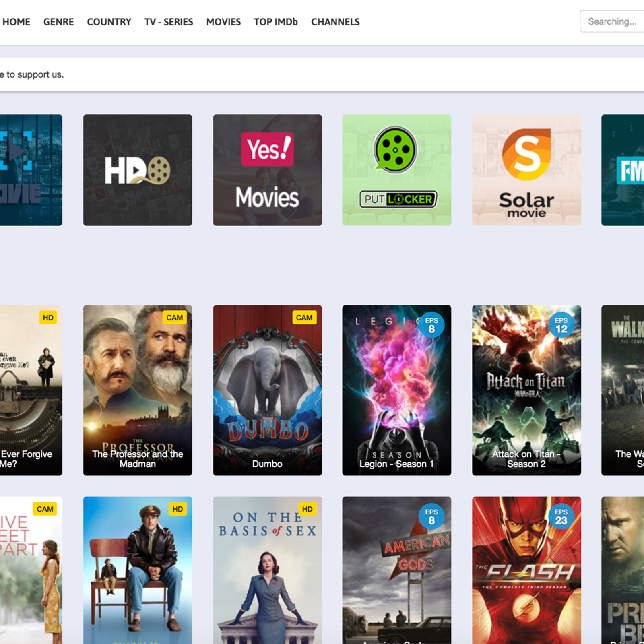The height and width of the screenshot is (644, 644).
Task: Select the On the Basis of Sex poster
Action: pos(267,572)
